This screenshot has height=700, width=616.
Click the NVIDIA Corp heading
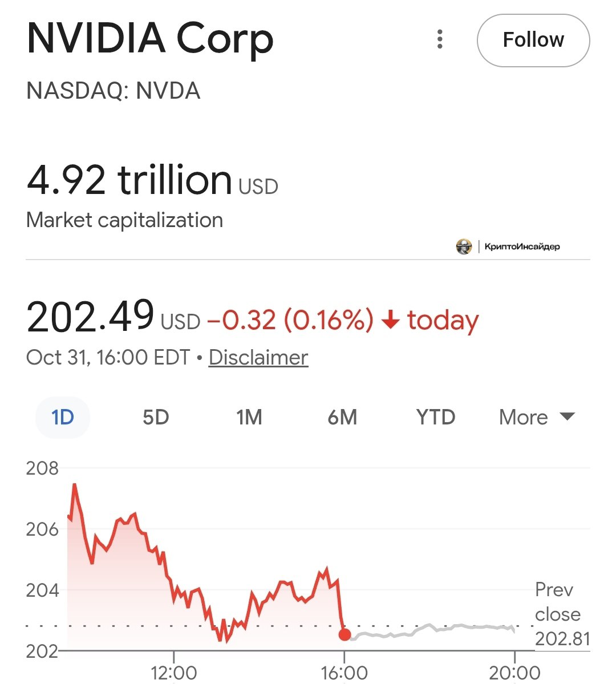click(150, 39)
